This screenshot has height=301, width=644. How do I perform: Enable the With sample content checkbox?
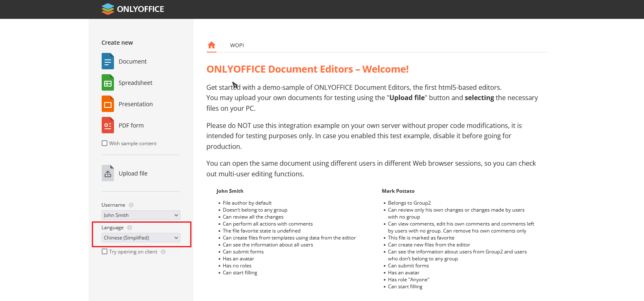[x=105, y=144]
